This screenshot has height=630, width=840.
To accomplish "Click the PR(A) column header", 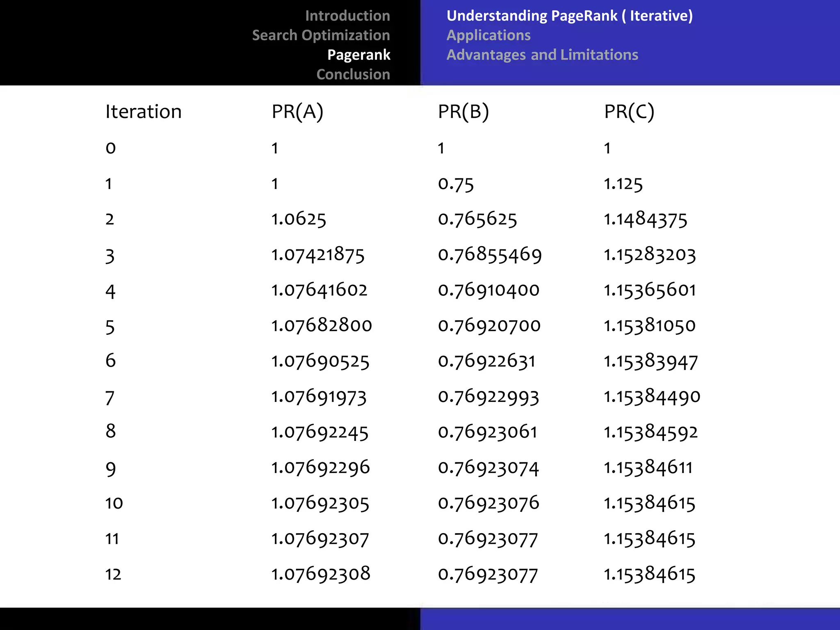I will click(x=297, y=112).
